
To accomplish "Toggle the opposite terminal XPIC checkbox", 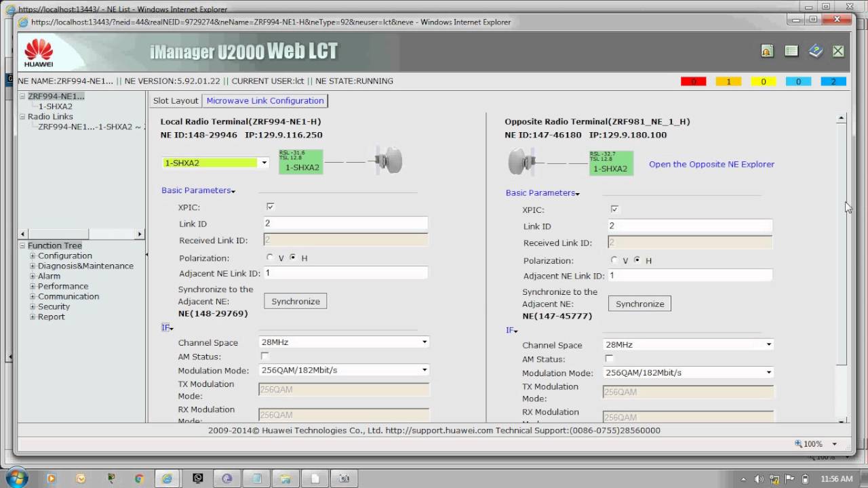I will 614,209.
